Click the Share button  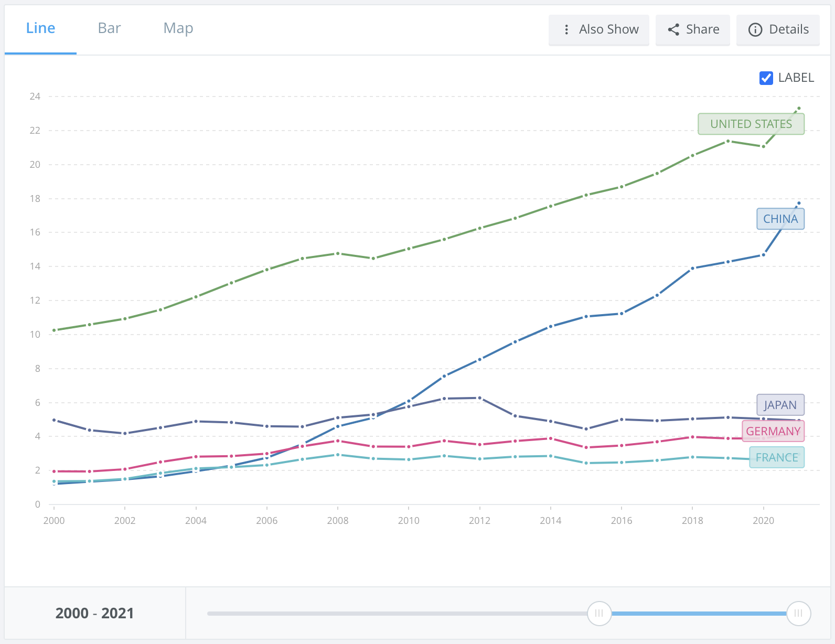pyautogui.click(x=693, y=30)
